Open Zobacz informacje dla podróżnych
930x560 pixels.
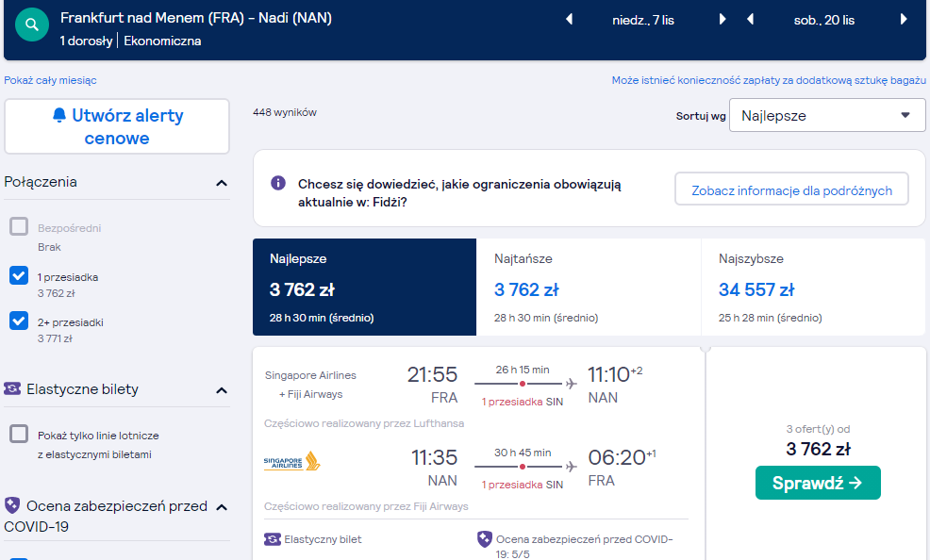point(791,189)
